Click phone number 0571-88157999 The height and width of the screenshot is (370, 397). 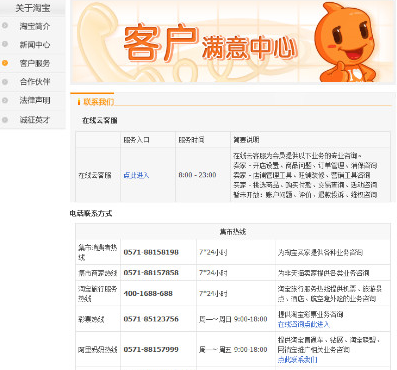151,350
